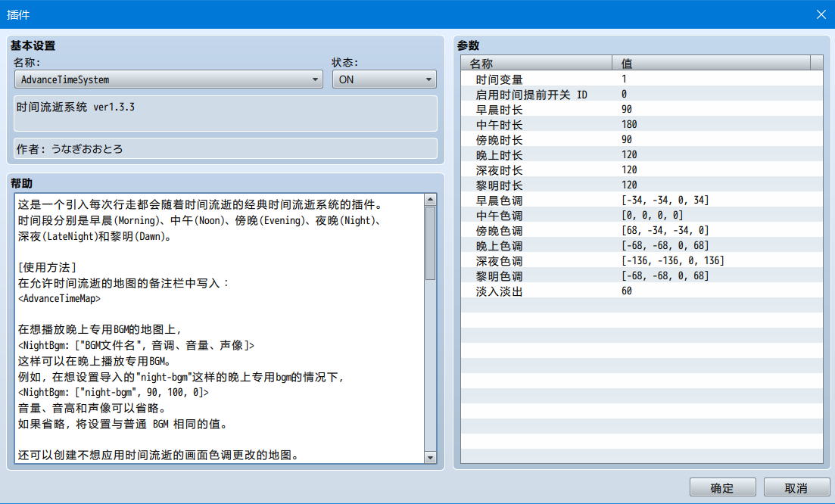Click the <AdvanceTimeMap> line in help text
Screen dimensions: 835x504
pos(59,299)
